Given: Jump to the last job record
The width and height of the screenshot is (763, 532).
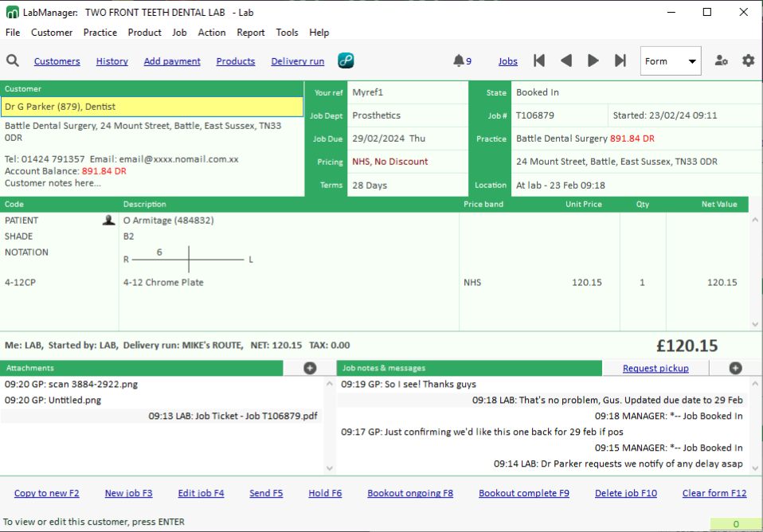Looking at the screenshot, I should coord(620,61).
